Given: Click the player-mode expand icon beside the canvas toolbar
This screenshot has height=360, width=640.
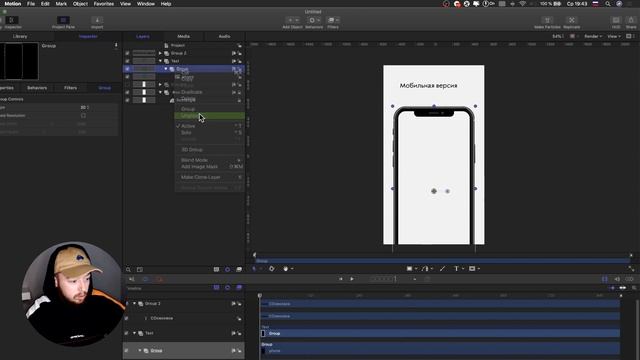Looking at the screenshot, I should tap(631, 269).
